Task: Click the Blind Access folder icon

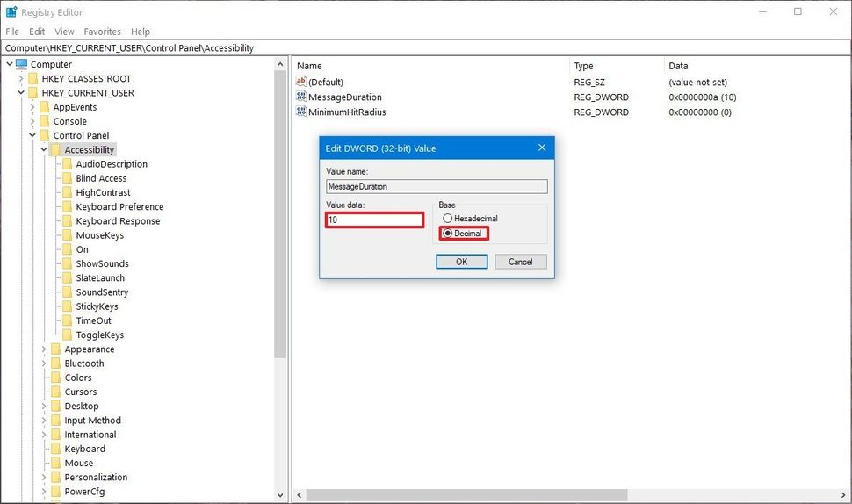Action: 68,178
